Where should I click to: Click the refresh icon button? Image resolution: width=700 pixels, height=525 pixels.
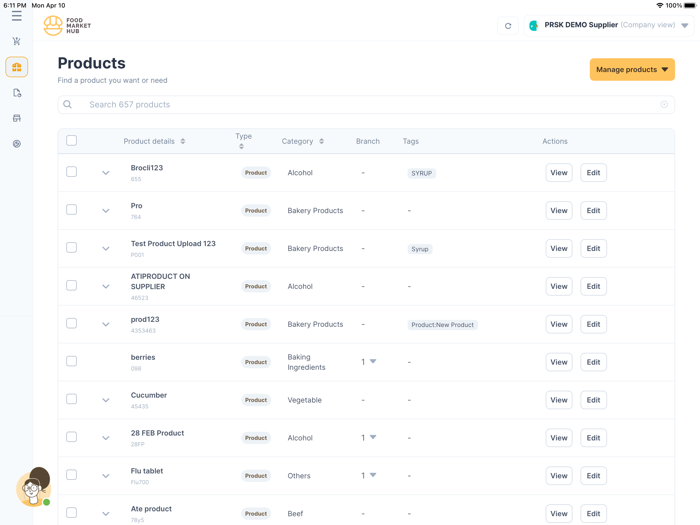(x=508, y=26)
